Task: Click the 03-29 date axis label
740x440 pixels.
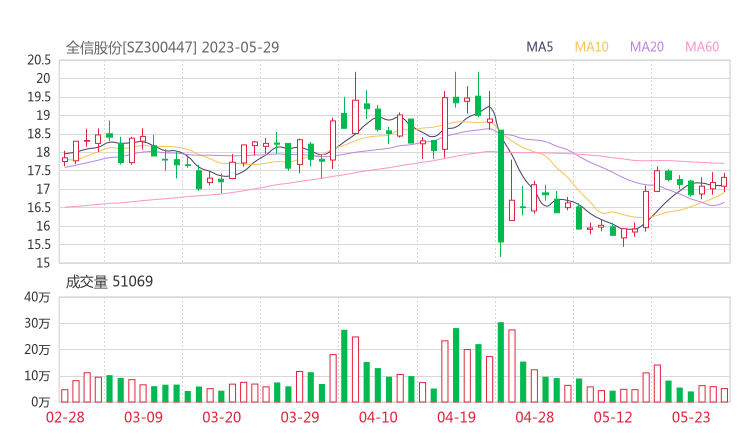Action: pos(300,417)
